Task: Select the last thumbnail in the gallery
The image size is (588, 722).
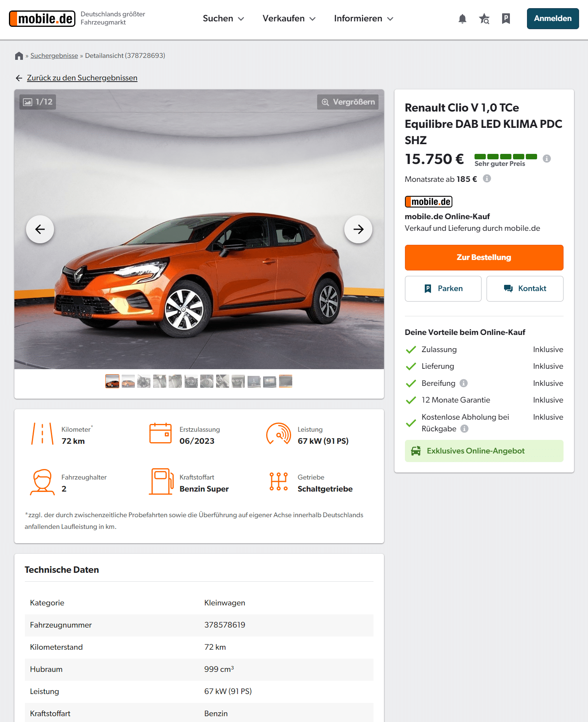Action: click(286, 381)
